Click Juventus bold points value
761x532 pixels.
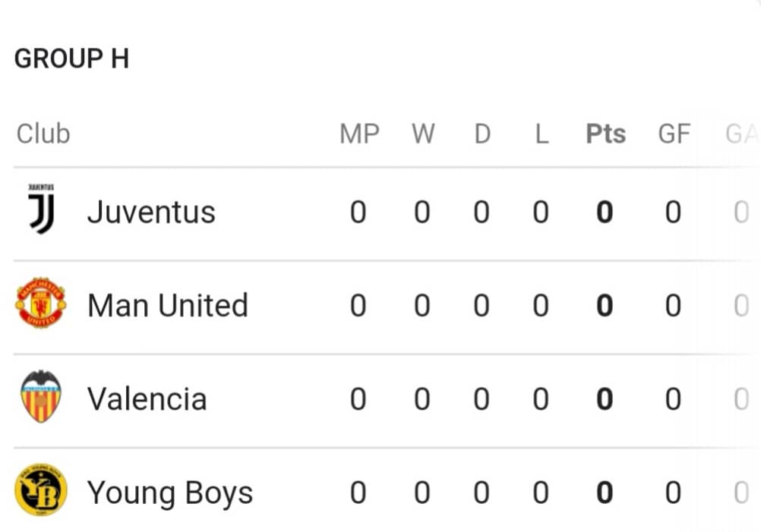click(x=605, y=212)
